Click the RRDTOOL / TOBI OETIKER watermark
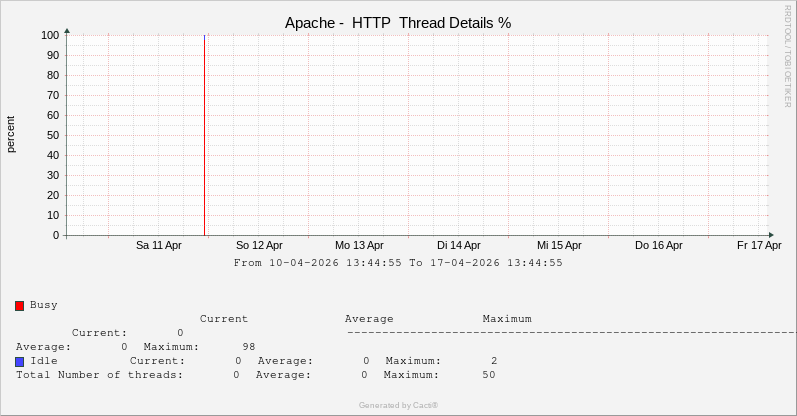The image size is (797, 416). tap(787, 55)
